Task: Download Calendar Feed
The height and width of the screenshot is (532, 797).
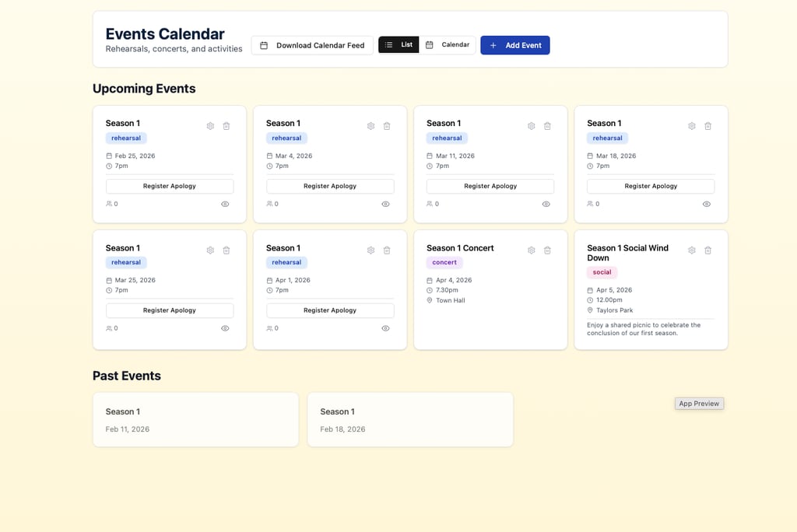Action: [312, 45]
